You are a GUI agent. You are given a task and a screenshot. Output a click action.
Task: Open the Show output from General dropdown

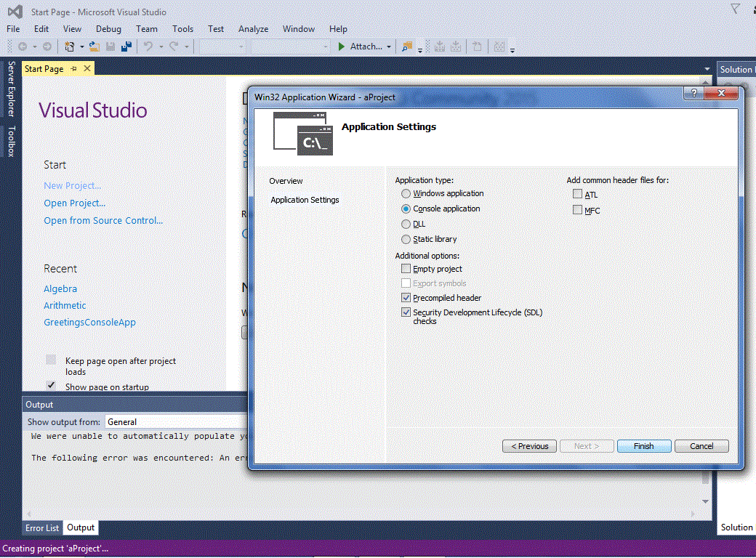174,421
